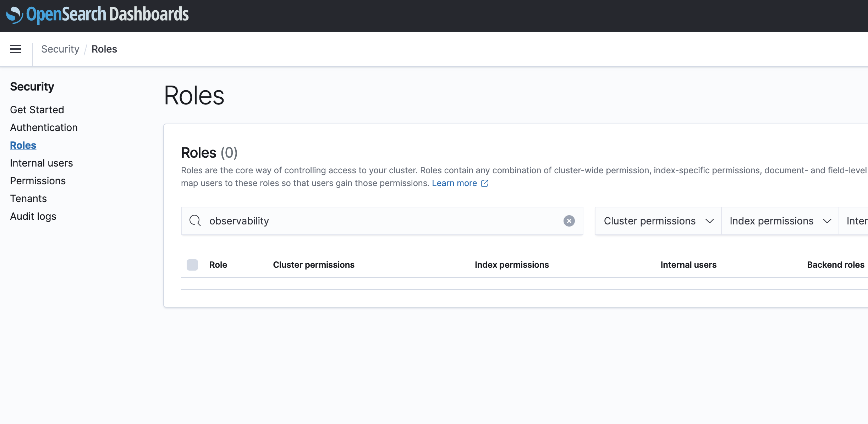
Task: Toggle the select-all checkbox in the roles table
Action: pyautogui.click(x=192, y=265)
